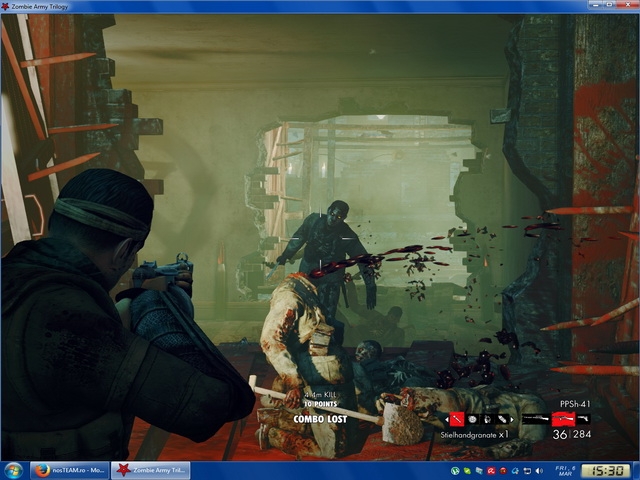Click the Zombie Army Trilogy red star title icon
The width and height of the screenshot is (640, 480).
click(5, 6)
